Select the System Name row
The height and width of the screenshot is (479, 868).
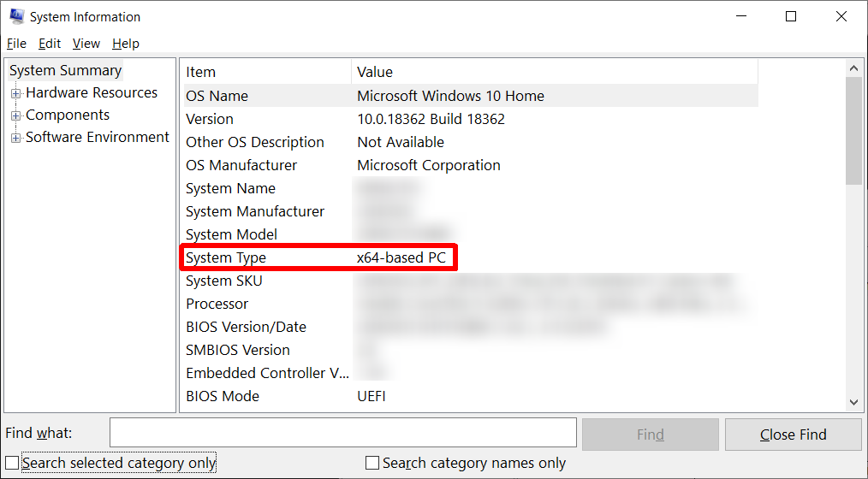point(471,189)
